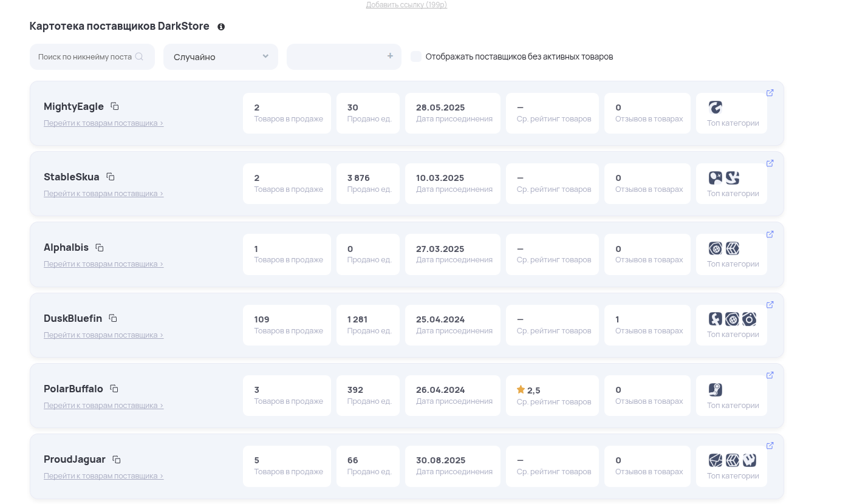Image resolution: width=854 pixels, height=504 pixels.
Task: Copy the ProudJaguar nickname
Action: coord(117,460)
